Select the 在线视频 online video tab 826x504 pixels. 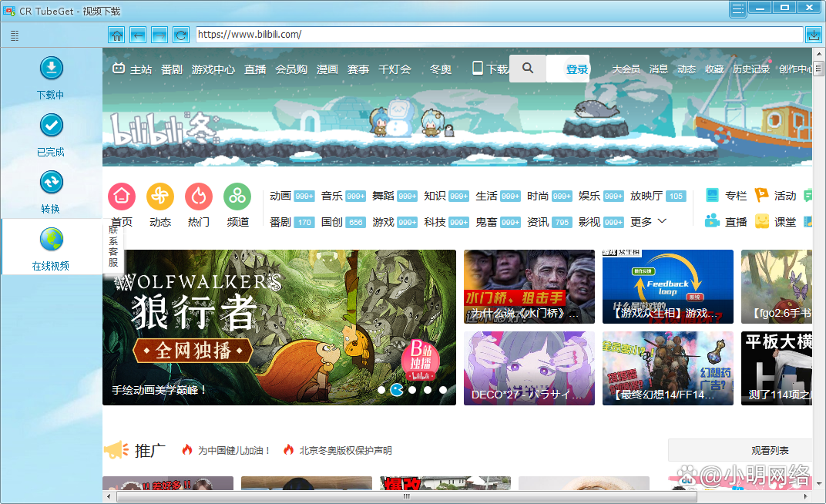tap(51, 249)
